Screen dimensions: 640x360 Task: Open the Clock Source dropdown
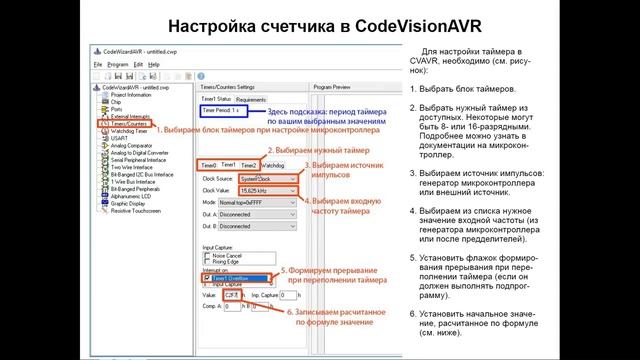[x=268, y=179]
